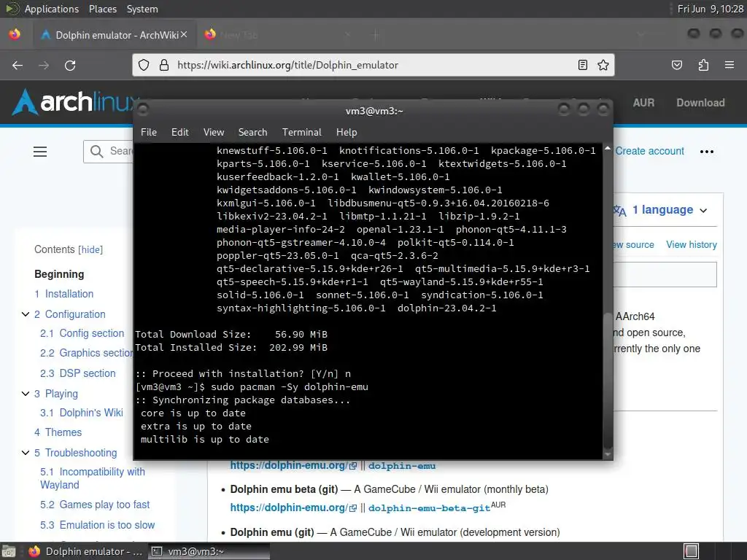Open the terminal View menu

click(214, 133)
